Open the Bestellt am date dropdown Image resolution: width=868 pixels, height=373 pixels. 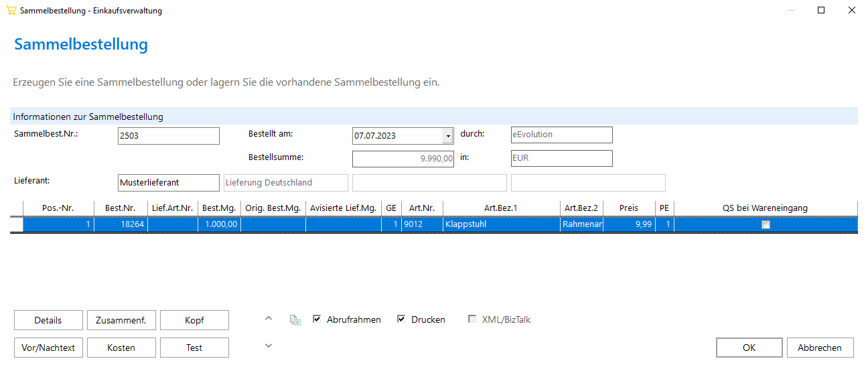click(x=448, y=135)
